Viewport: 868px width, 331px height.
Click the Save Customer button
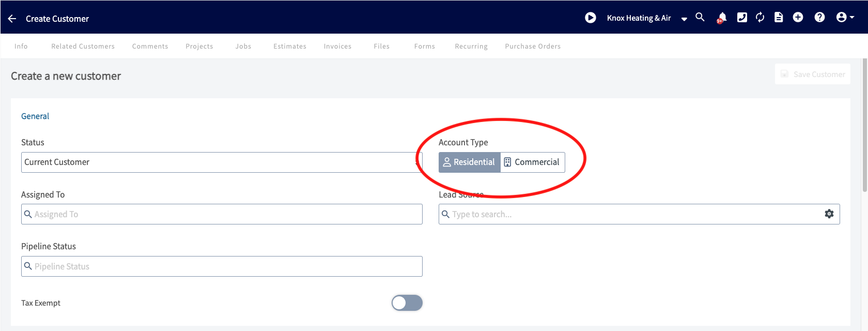click(x=813, y=74)
